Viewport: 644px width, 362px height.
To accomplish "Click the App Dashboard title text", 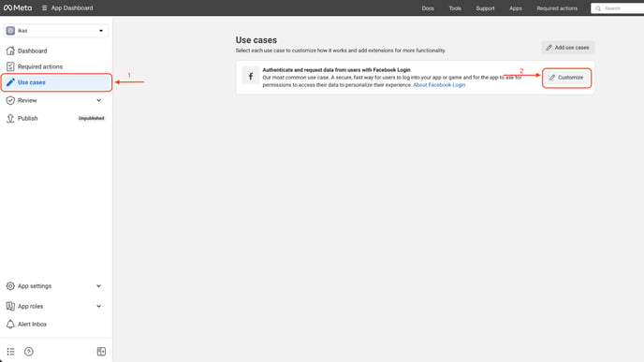I will point(72,7).
